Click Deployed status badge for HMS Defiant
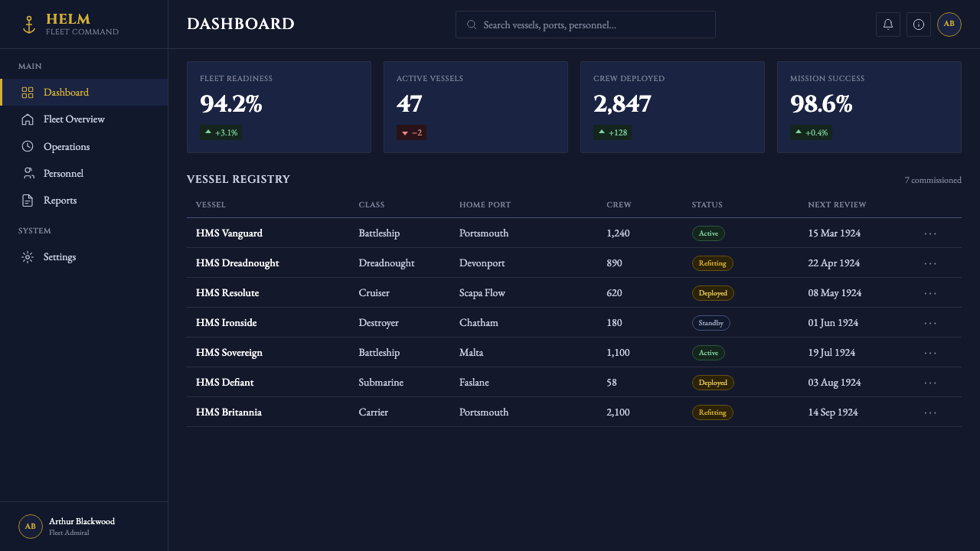Viewport: 980px width, 551px height. tap(713, 383)
